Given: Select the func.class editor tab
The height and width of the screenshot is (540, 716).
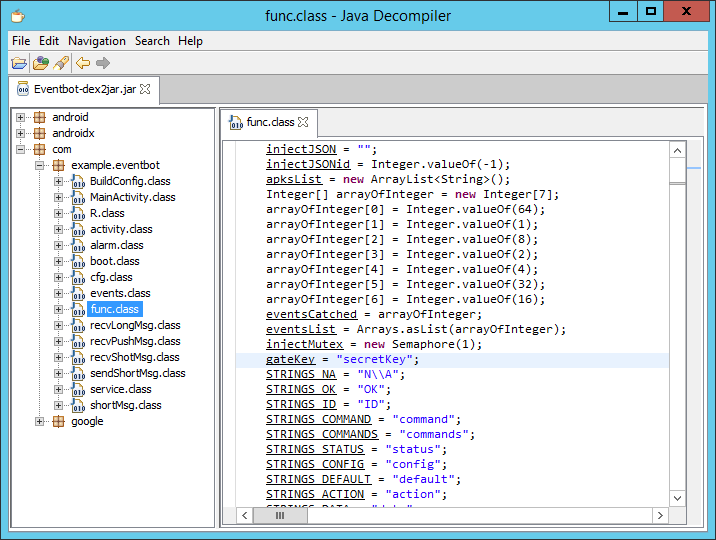Looking at the screenshot, I should pos(270,122).
